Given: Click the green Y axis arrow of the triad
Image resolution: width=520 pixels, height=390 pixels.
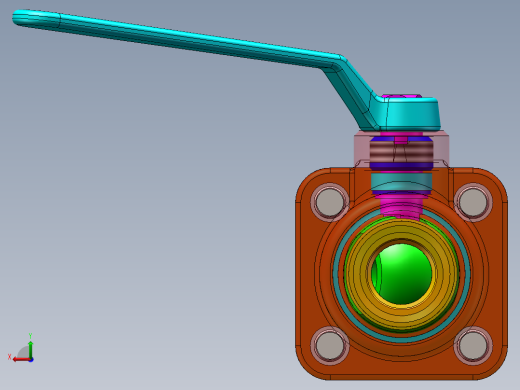Looking at the screenshot, I should [x=30, y=349].
